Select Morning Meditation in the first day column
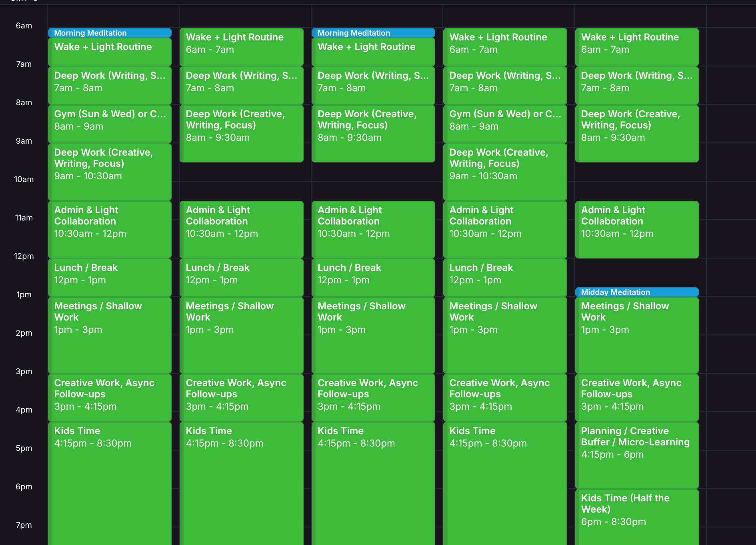Screen dimensions: 756x545 [110, 33]
